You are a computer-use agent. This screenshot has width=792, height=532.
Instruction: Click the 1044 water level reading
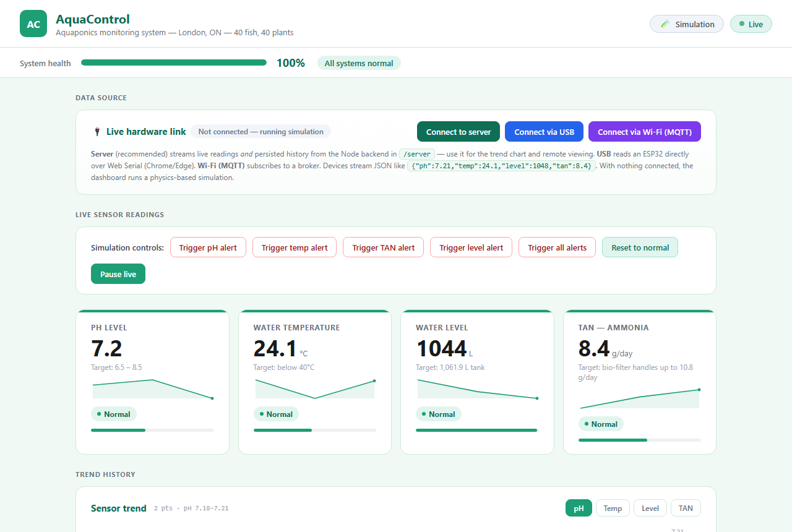click(442, 349)
